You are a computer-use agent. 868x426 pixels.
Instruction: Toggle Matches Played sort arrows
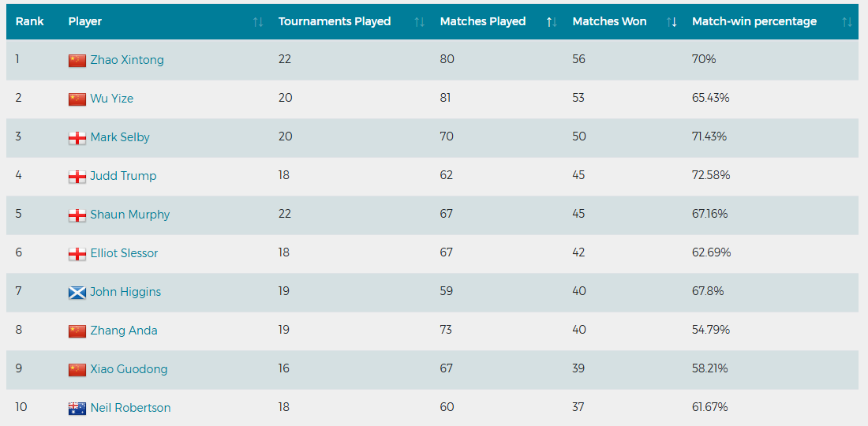(552, 21)
